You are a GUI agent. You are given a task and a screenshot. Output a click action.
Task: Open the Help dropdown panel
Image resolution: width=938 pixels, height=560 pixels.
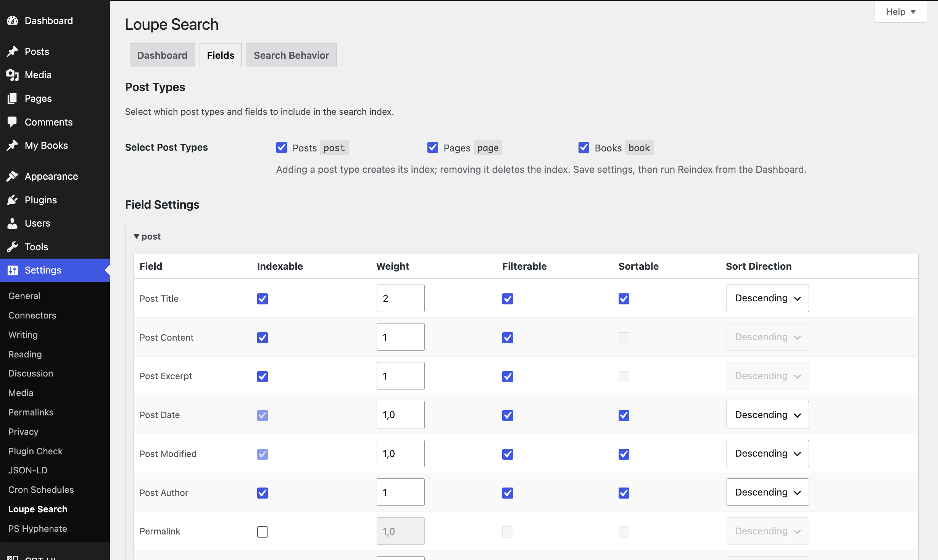click(x=901, y=12)
